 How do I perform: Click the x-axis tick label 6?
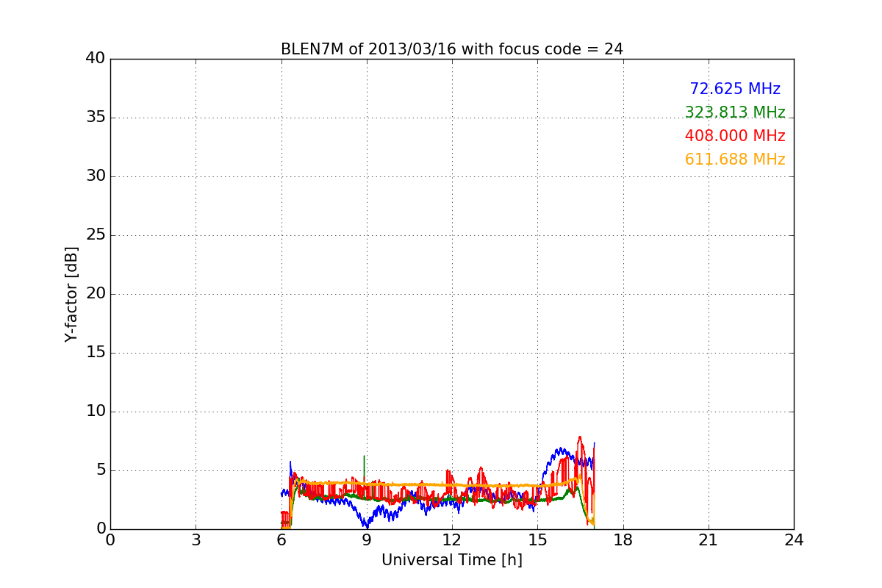pos(282,539)
